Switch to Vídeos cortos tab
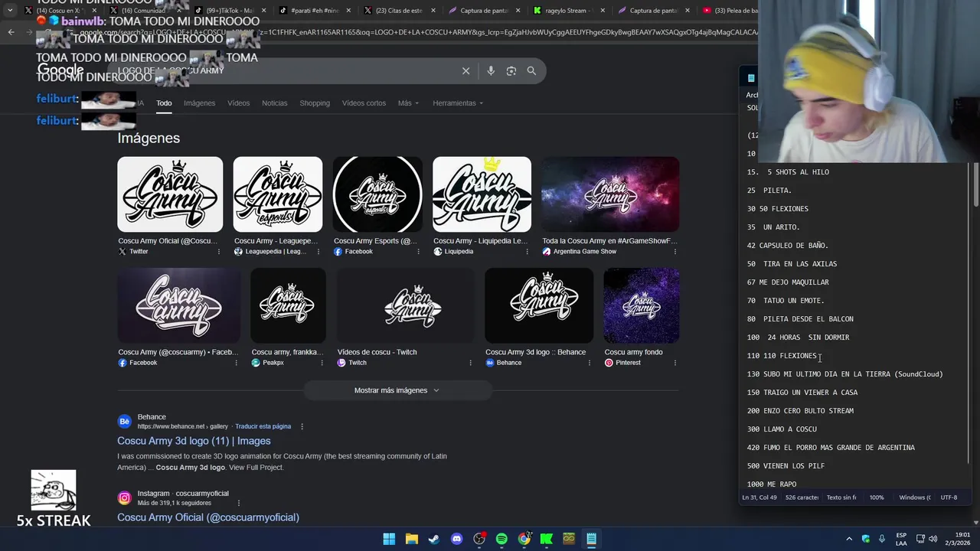The height and width of the screenshot is (551, 980). point(364,103)
